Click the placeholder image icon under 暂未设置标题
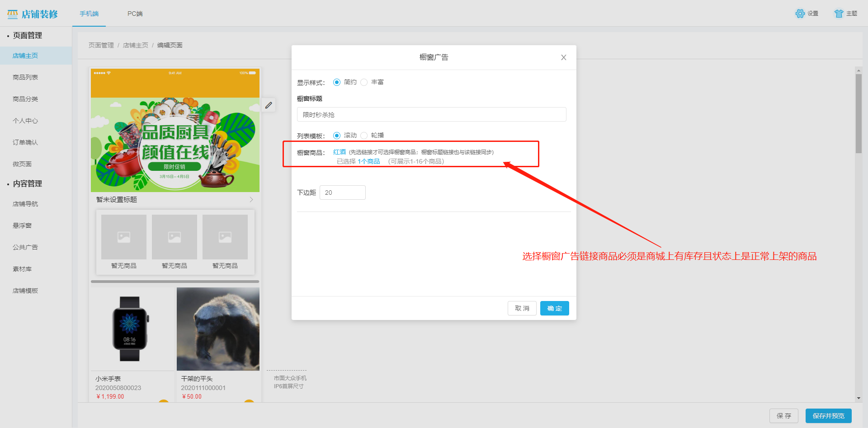Viewport: 868px width, 428px height. pyautogui.click(x=123, y=236)
